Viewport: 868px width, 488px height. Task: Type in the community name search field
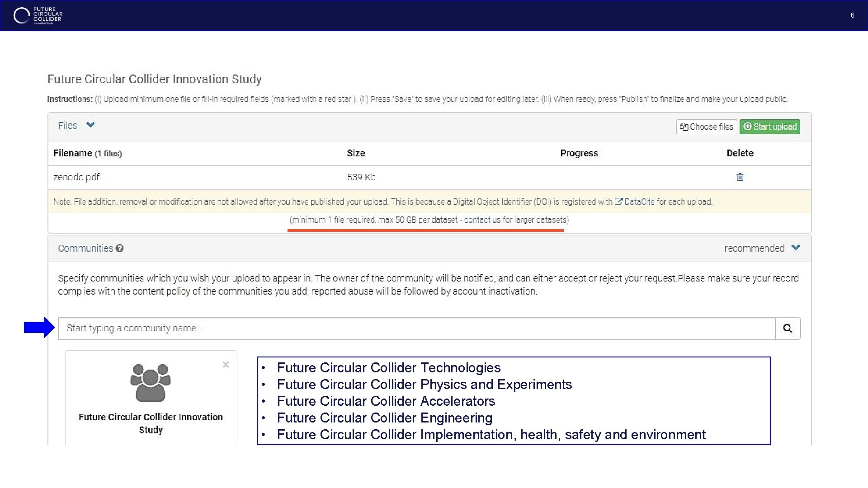pos(416,328)
